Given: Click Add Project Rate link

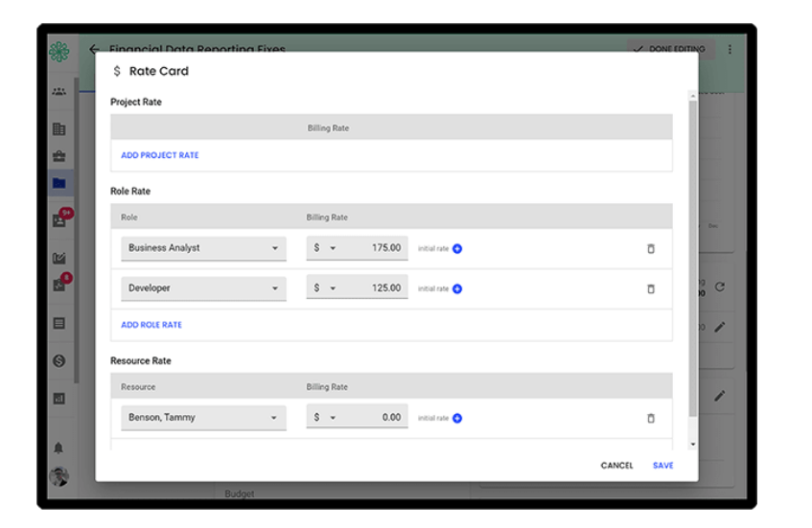Looking at the screenshot, I should click(160, 155).
